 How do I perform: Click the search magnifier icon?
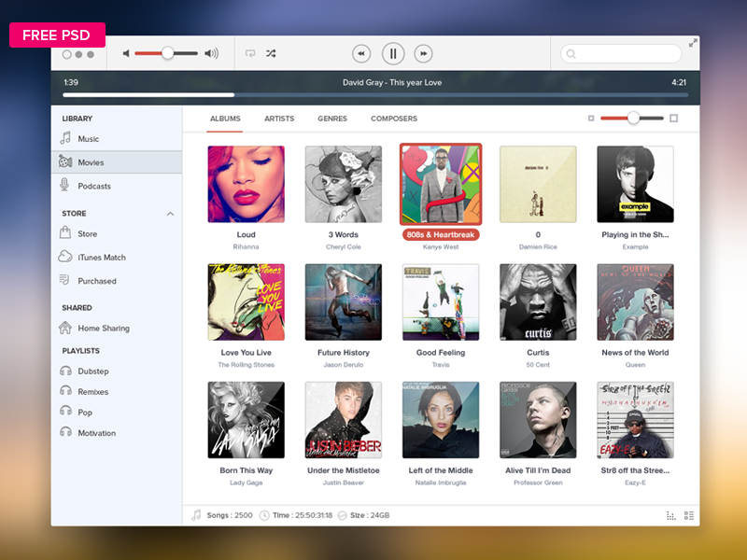[x=571, y=54]
